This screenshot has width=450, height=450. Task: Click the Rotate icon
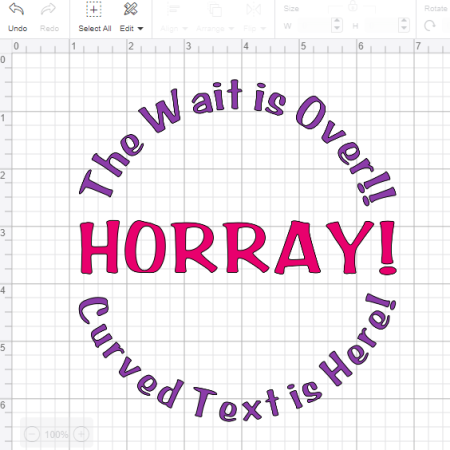click(430, 25)
